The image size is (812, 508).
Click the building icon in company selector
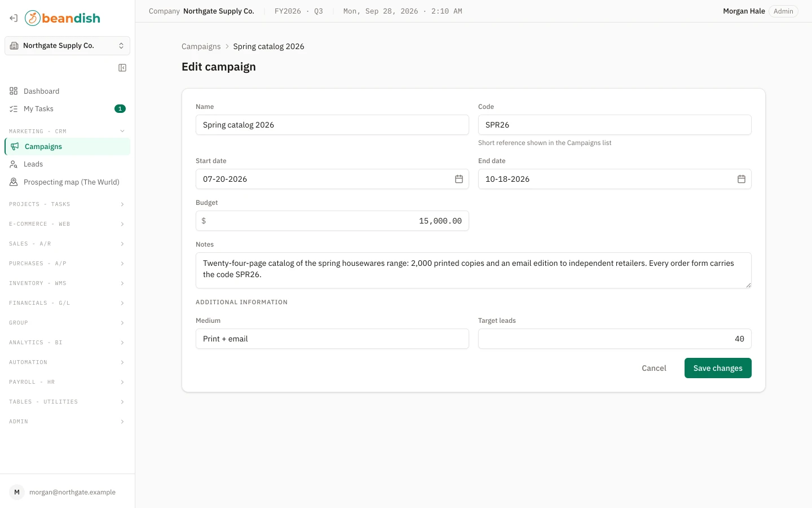[14, 46]
